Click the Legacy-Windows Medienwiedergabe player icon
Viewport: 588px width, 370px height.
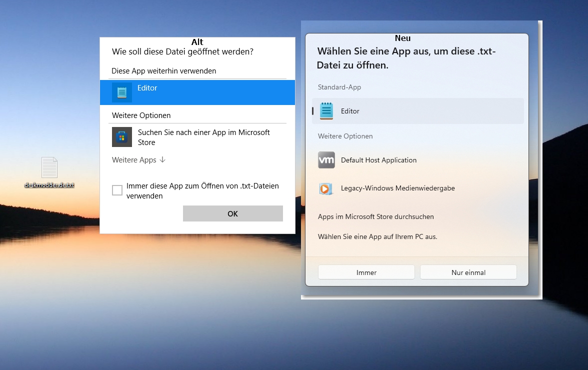coord(326,188)
